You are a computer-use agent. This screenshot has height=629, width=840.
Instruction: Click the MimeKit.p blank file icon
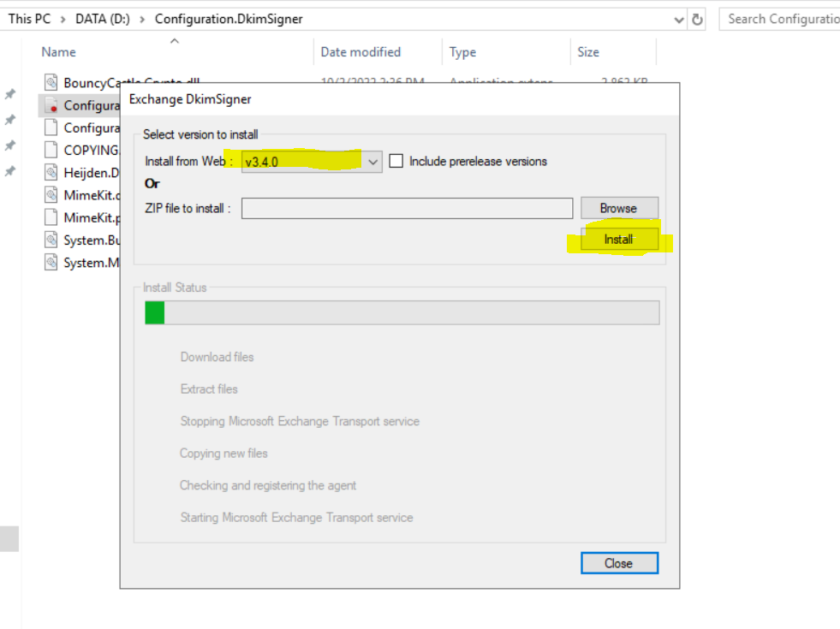click(x=51, y=217)
